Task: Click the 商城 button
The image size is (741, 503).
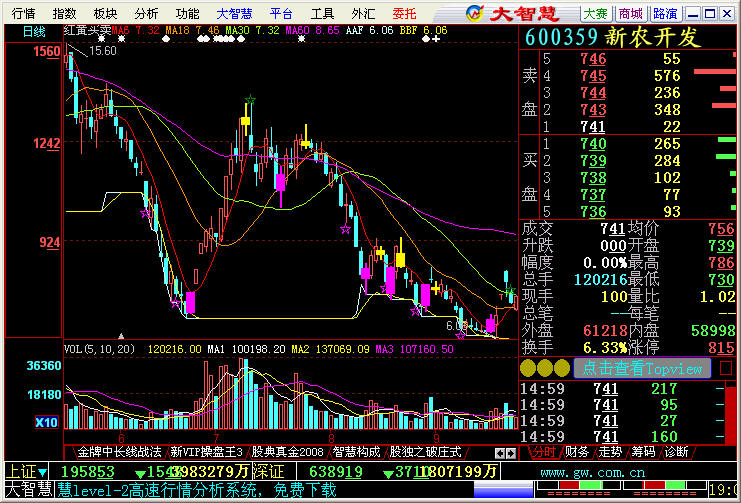Action: (x=630, y=14)
